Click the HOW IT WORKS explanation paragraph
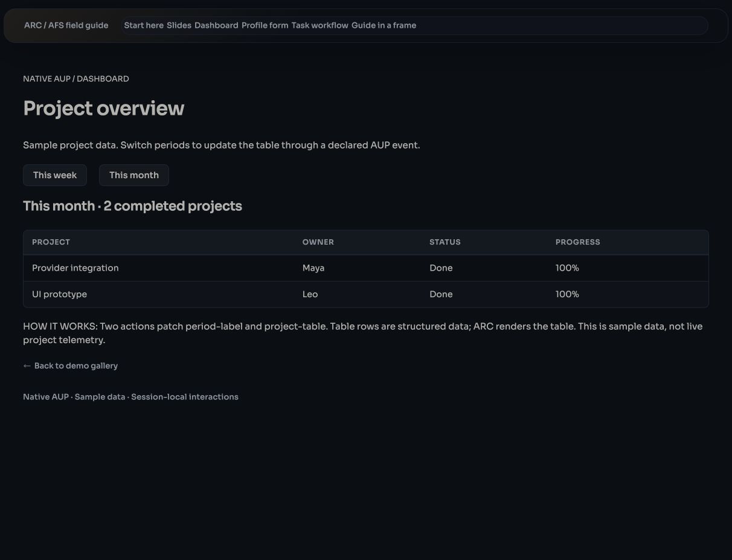The height and width of the screenshot is (560, 732). point(362,333)
